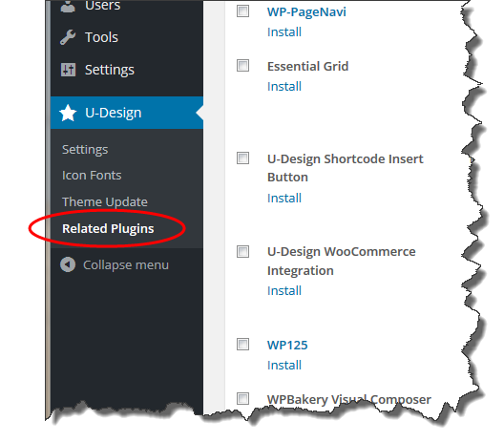Image resolution: width=504 pixels, height=442 pixels.
Task: Click the Users person icon
Action: tap(68, 6)
